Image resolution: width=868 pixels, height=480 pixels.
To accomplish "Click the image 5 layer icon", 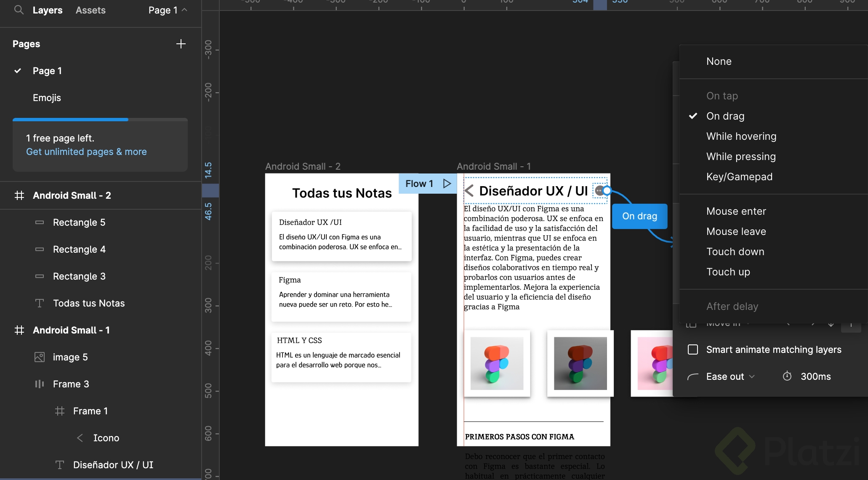I will click(x=39, y=357).
